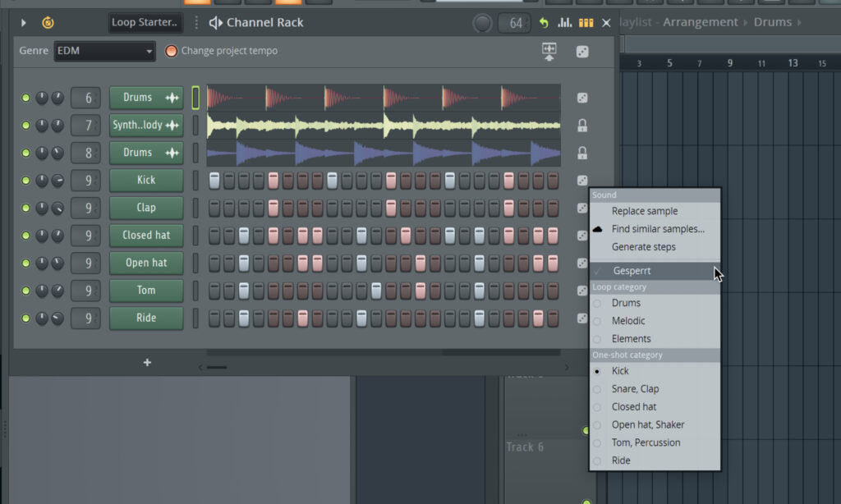The width and height of the screenshot is (841, 504).
Task: Select the Tom channel button
Action: click(146, 291)
